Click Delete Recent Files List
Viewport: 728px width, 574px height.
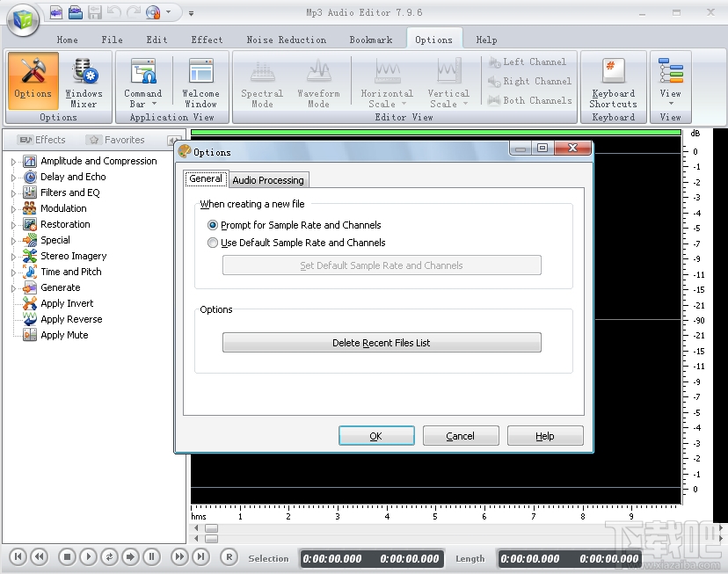[x=382, y=343]
